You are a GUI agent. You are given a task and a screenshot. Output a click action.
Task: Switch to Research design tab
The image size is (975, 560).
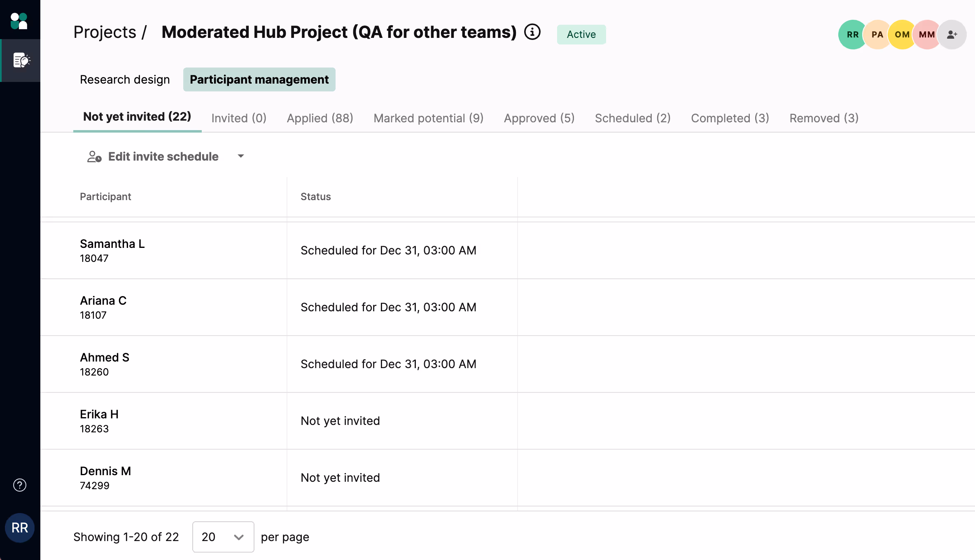pos(125,79)
